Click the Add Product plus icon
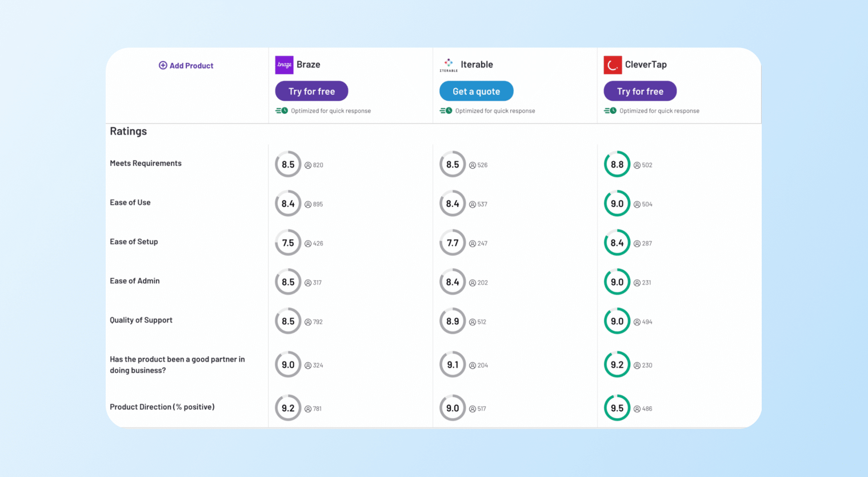 162,65
